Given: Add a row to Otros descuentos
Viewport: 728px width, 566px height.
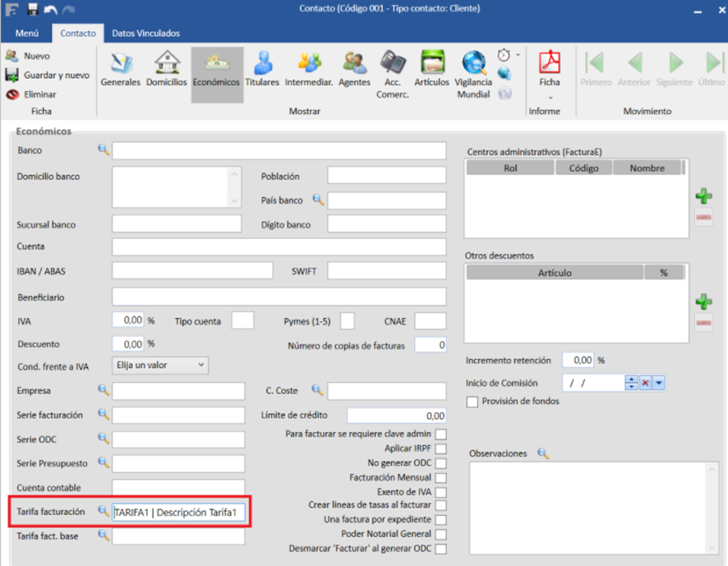Looking at the screenshot, I should [x=703, y=301].
